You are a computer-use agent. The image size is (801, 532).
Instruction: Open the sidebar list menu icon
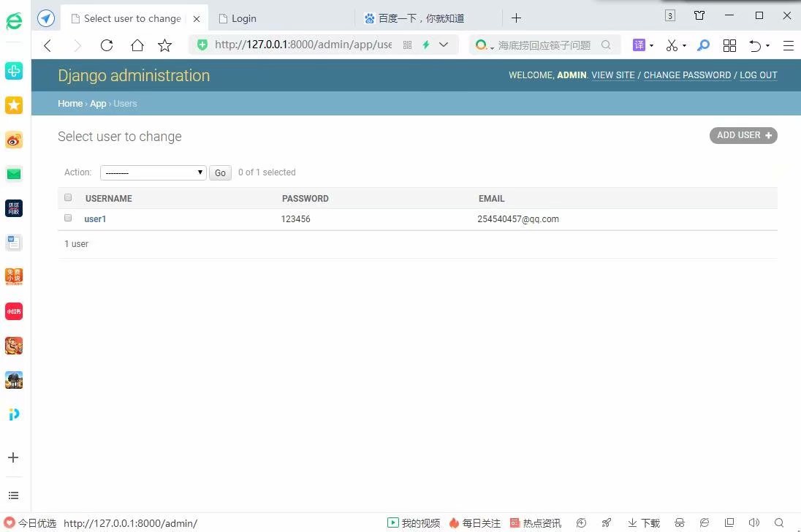[x=14, y=495]
